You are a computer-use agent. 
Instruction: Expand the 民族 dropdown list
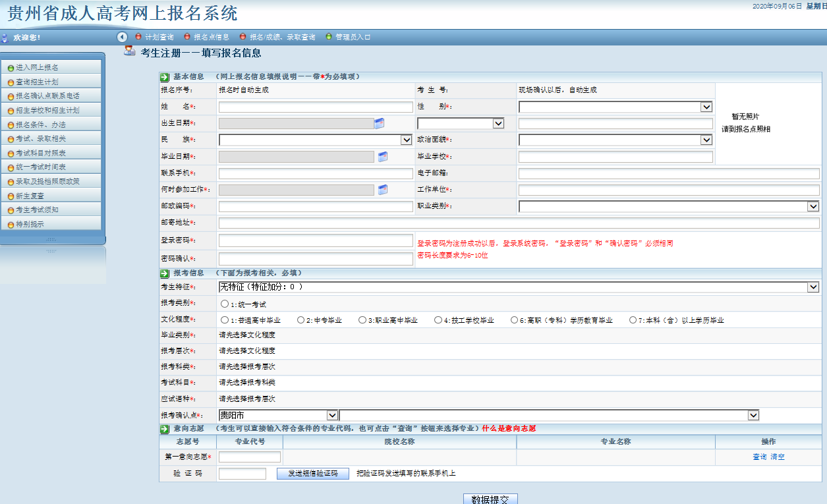coord(315,140)
